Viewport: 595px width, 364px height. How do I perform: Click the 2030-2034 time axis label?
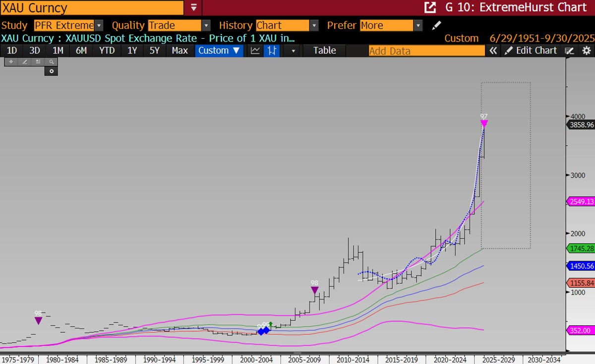(x=544, y=360)
